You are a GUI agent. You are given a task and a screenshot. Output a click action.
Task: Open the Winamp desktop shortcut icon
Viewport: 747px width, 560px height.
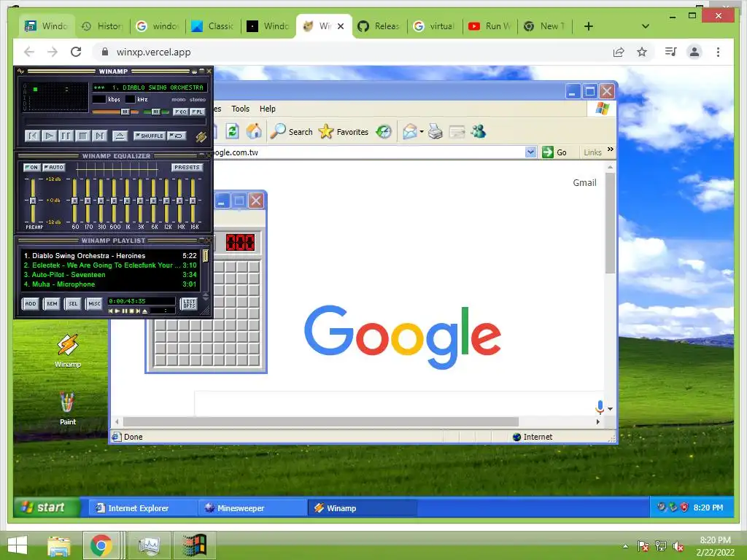[x=68, y=351]
